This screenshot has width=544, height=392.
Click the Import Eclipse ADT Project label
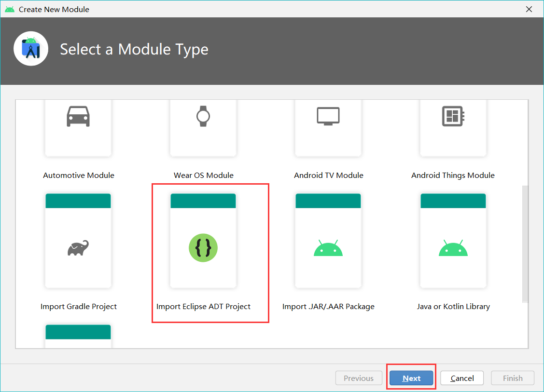(x=203, y=306)
